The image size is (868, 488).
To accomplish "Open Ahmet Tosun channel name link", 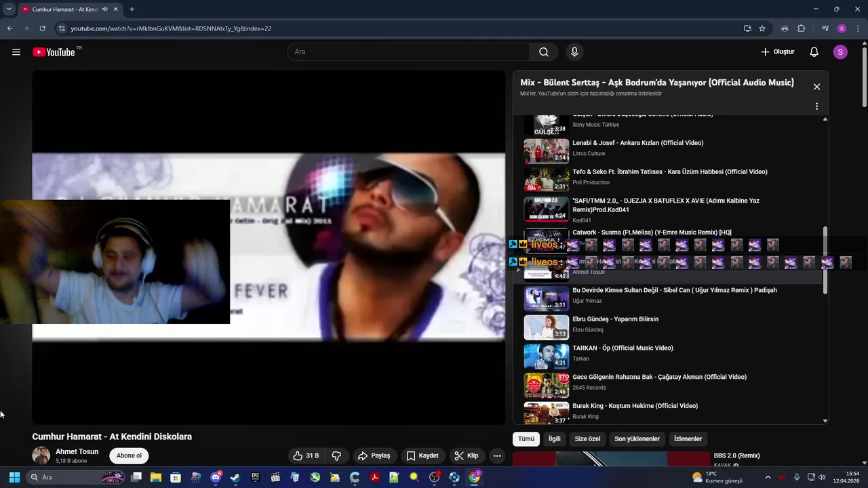I will pyautogui.click(x=77, y=451).
